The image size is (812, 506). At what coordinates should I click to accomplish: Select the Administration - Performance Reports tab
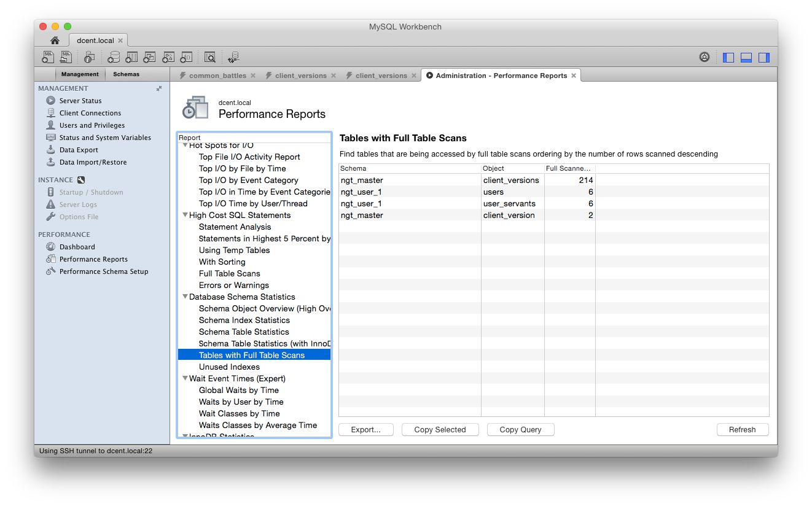point(501,76)
